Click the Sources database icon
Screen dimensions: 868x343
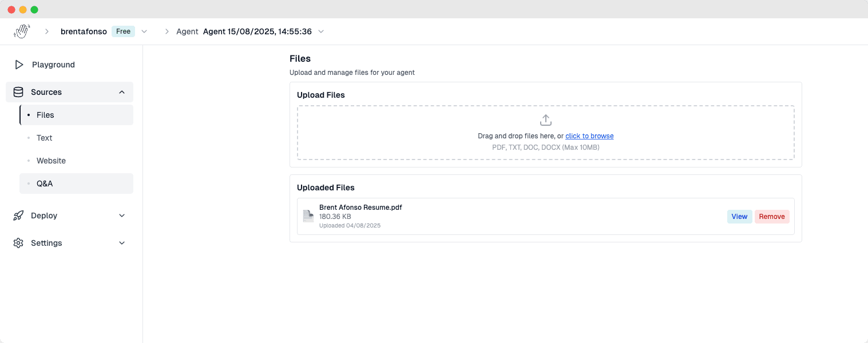coord(19,92)
